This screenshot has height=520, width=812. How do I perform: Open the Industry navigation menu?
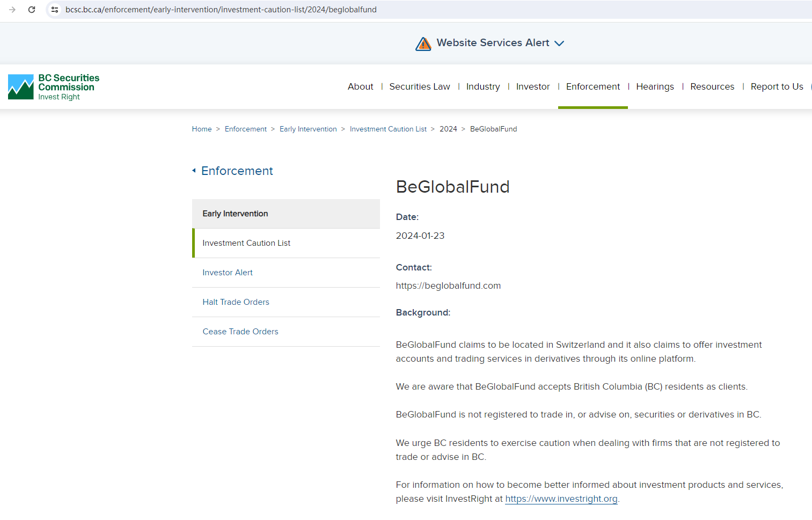pyautogui.click(x=483, y=86)
